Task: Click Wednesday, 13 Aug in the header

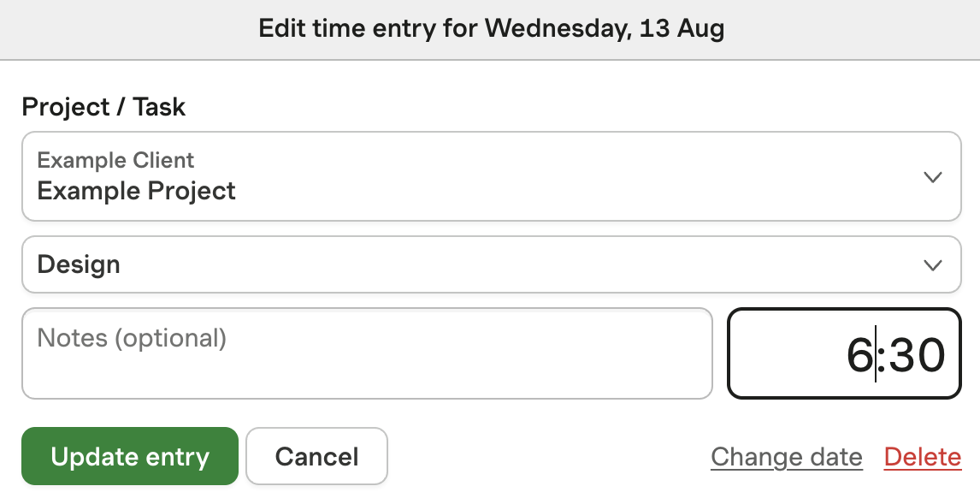Action: 605,29
